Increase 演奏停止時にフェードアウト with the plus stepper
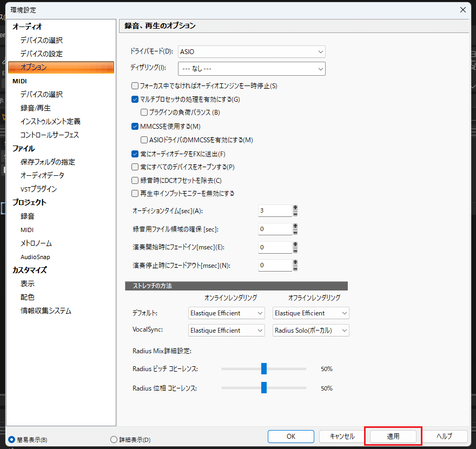The height and width of the screenshot is (449, 476). 295,262
